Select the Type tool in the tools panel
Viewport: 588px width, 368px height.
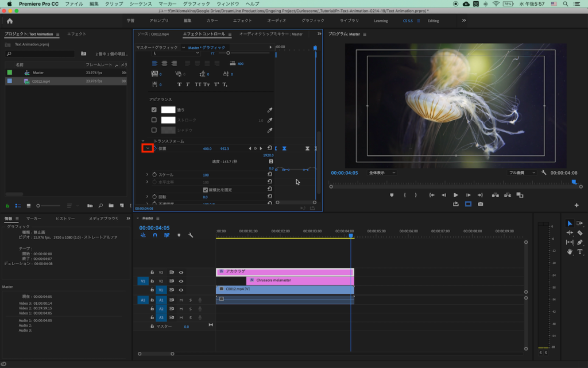580,252
